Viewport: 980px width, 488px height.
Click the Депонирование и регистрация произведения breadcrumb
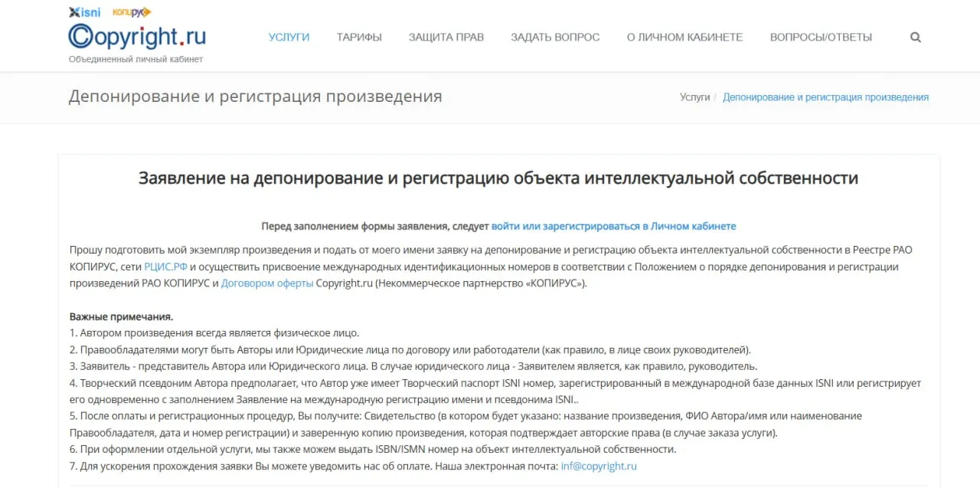[826, 97]
